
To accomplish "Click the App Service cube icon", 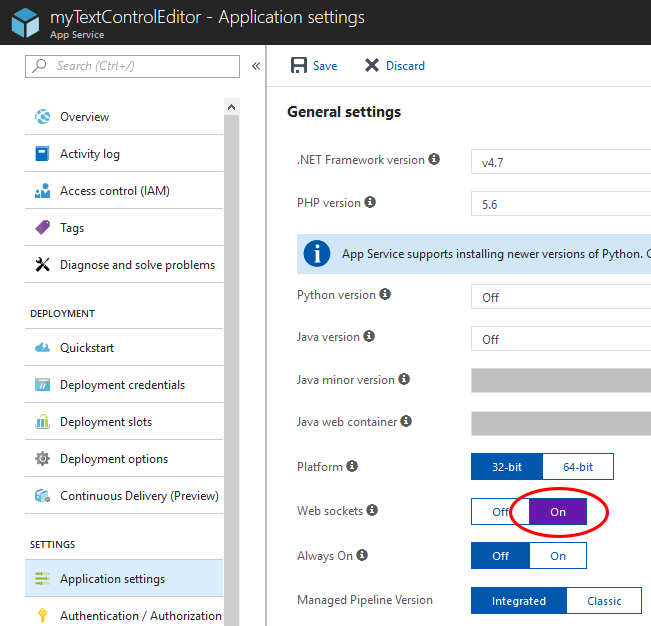I will tap(25, 22).
